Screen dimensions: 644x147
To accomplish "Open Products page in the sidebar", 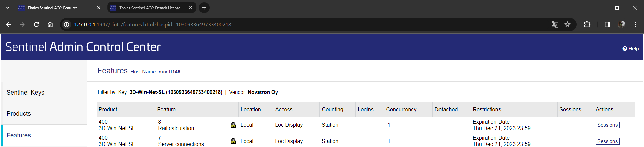I will pyautogui.click(x=19, y=114).
